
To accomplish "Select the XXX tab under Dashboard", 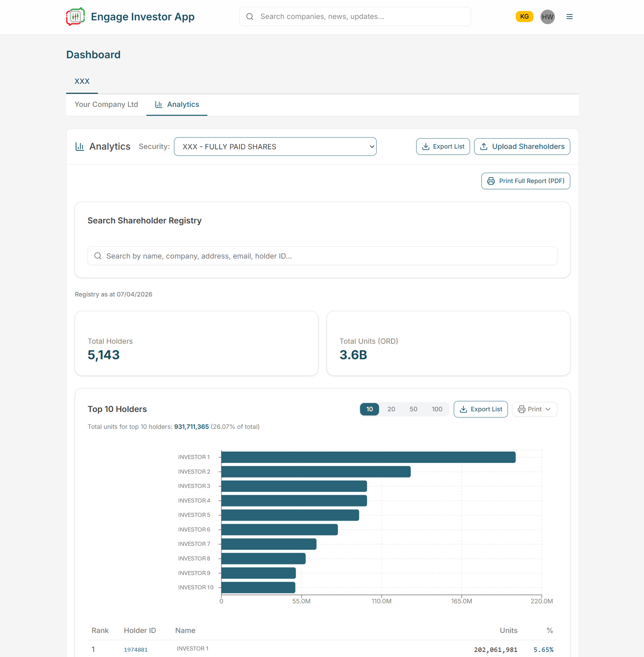I will pyautogui.click(x=82, y=81).
